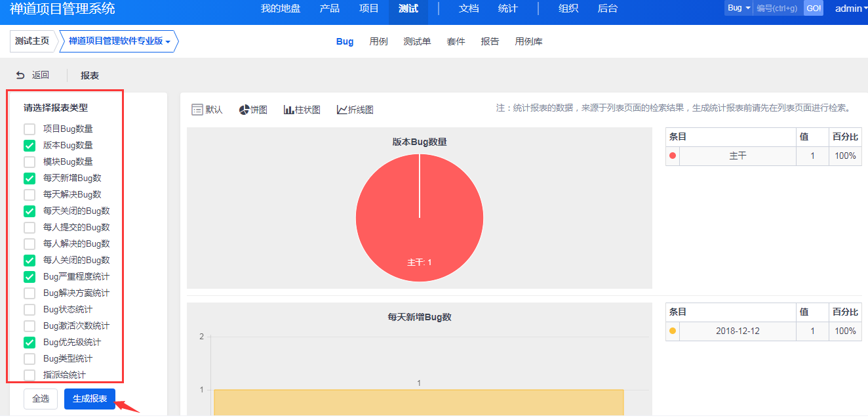Open 组织 in the top menu
The height and width of the screenshot is (420, 868).
[x=568, y=9]
